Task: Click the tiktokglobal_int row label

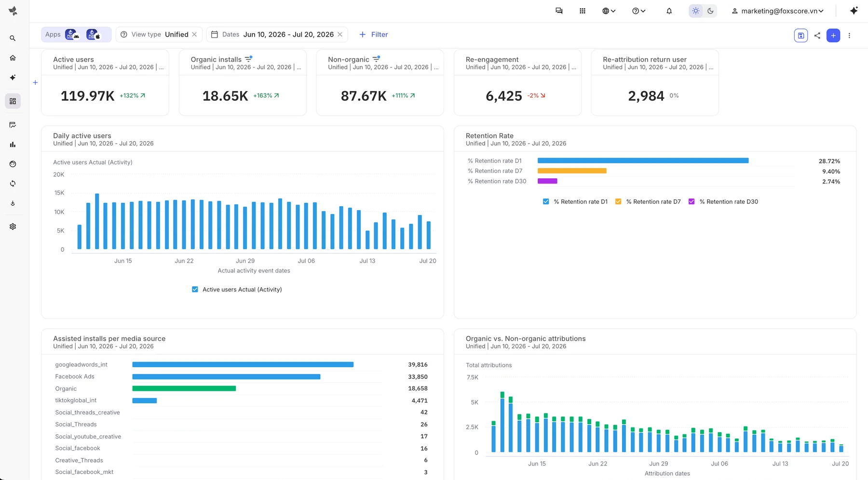Action: pyautogui.click(x=76, y=400)
